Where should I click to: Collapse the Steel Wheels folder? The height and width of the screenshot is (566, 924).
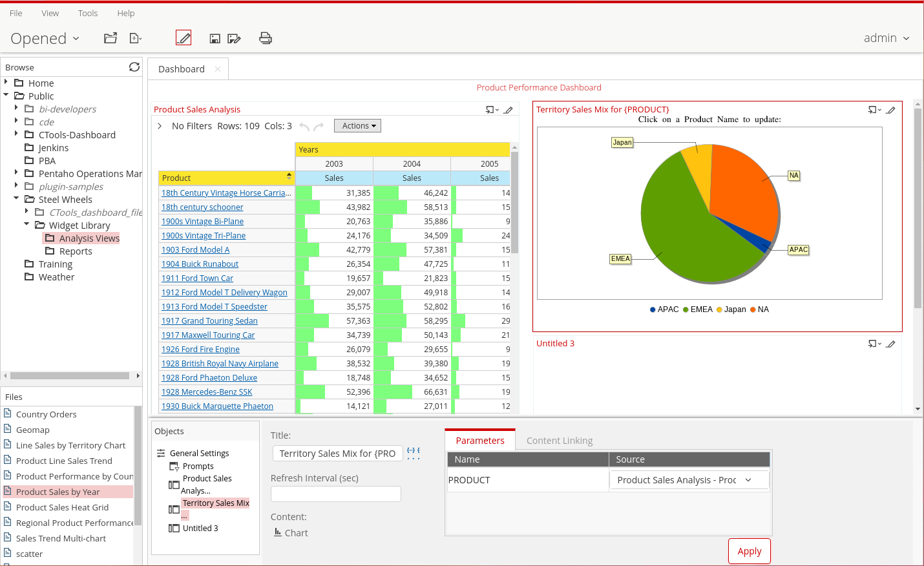[x=16, y=198]
